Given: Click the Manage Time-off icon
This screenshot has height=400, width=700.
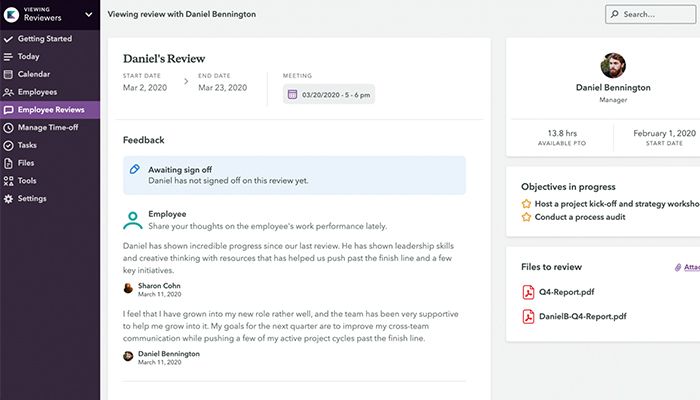Looking at the screenshot, I should click(9, 127).
